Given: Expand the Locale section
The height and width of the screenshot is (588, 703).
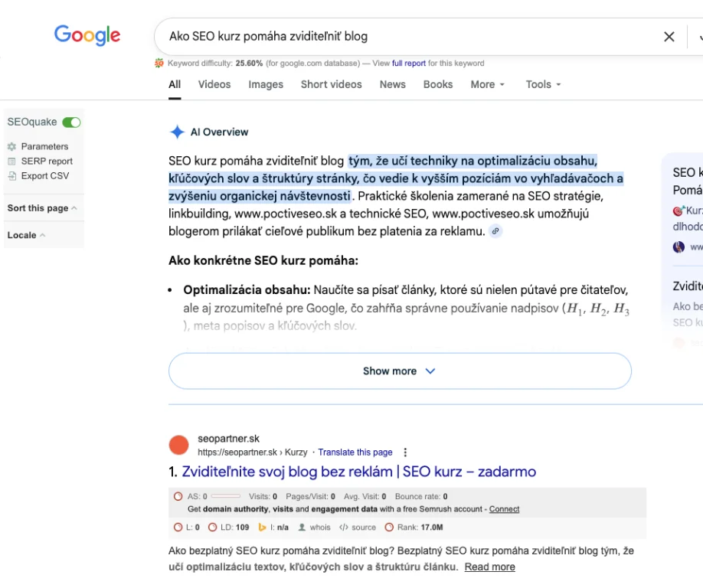Looking at the screenshot, I should coord(26,235).
